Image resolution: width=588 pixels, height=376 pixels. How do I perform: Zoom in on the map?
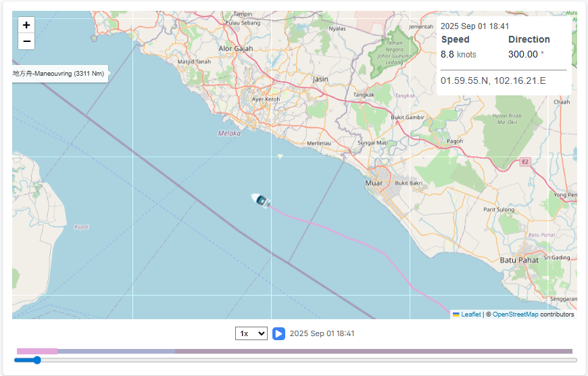coord(26,25)
